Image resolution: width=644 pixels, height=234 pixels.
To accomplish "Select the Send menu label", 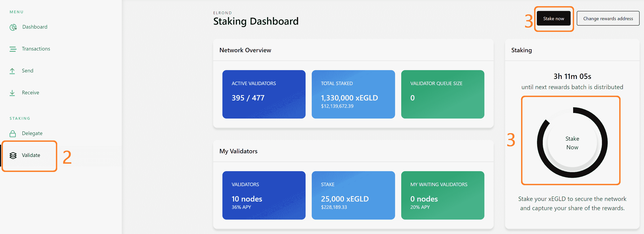I will coord(27,71).
